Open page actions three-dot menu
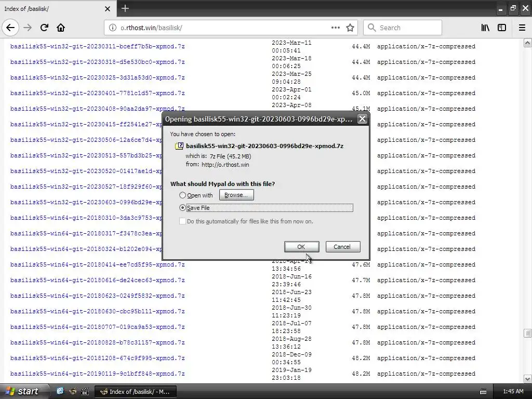 335,28
